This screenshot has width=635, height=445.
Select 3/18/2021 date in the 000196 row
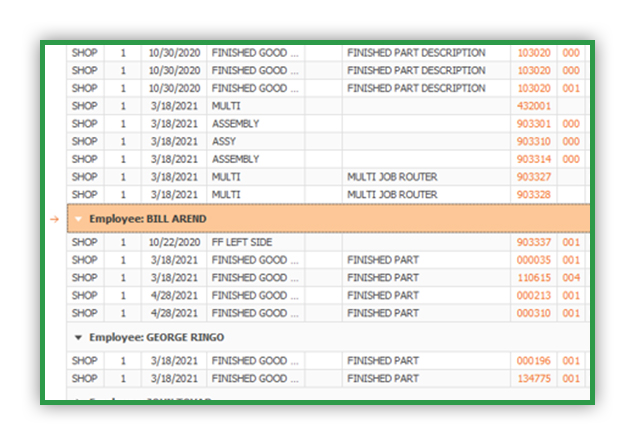pos(174,361)
